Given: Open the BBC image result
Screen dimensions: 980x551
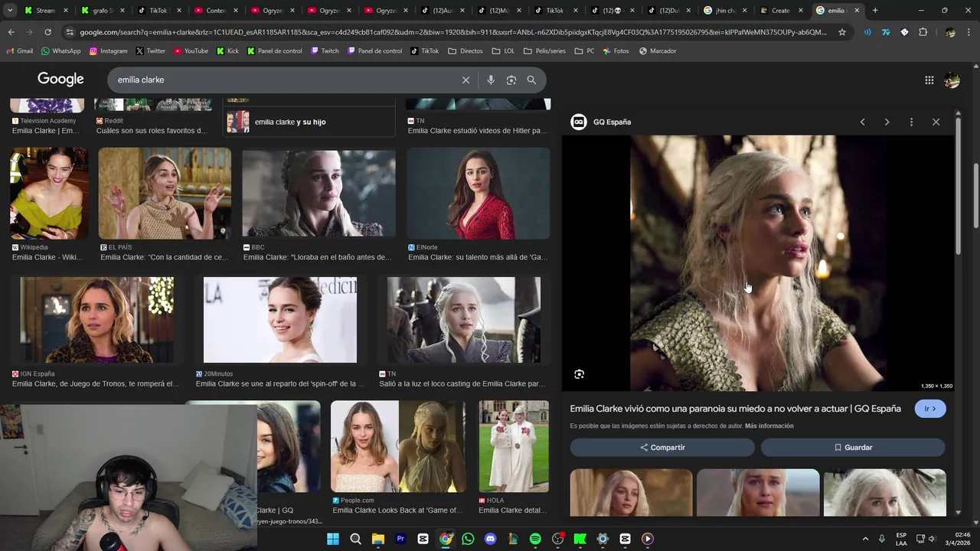Looking at the screenshot, I should click(x=318, y=194).
